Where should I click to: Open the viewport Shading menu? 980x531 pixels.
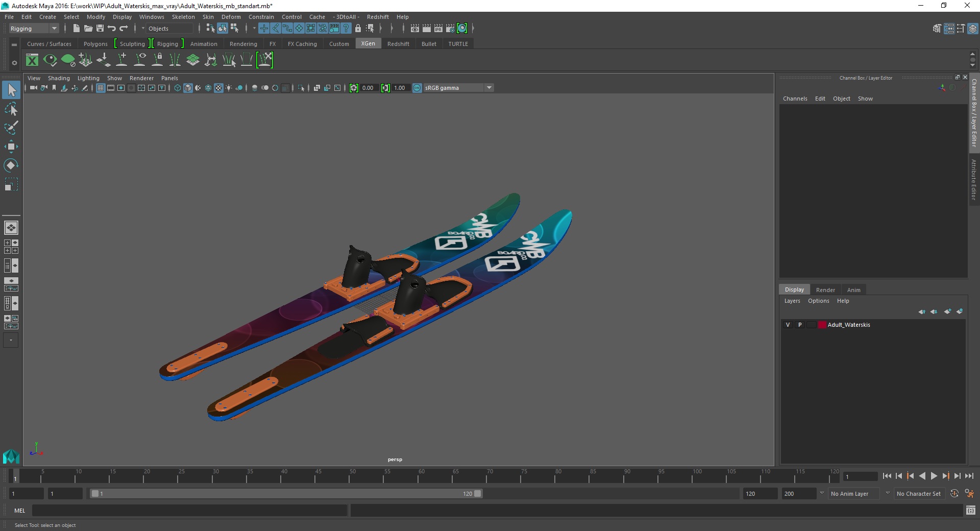59,78
